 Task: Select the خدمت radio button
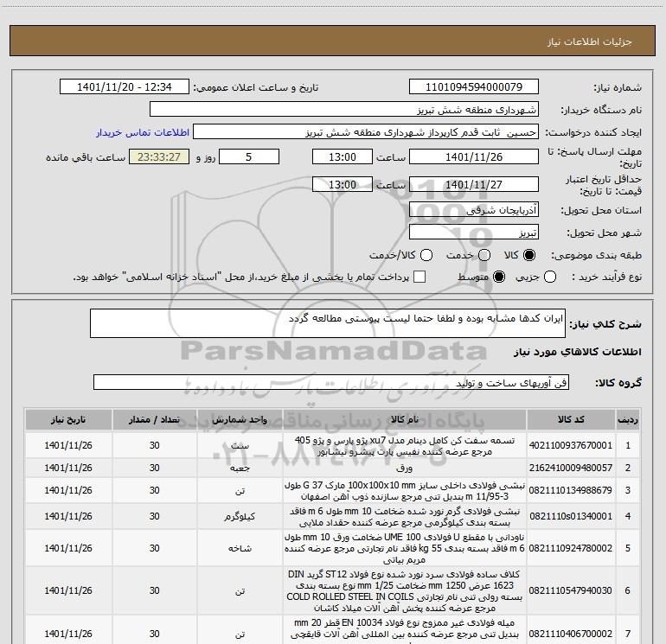click(x=484, y=255)
